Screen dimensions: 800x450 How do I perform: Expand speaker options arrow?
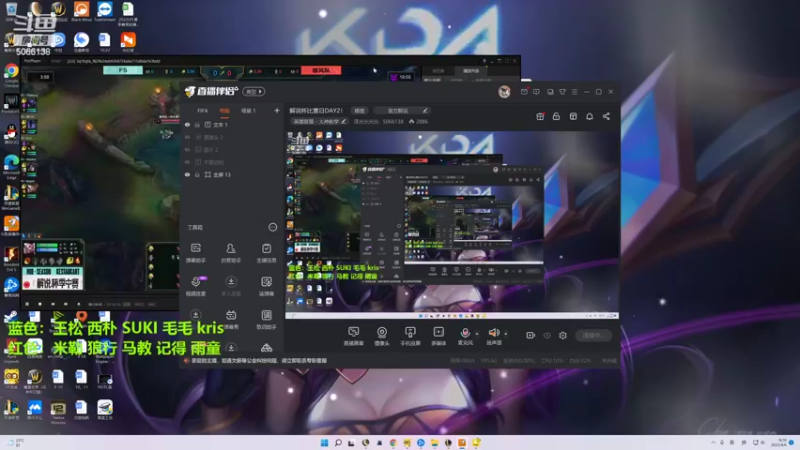(x=506, y=334)
